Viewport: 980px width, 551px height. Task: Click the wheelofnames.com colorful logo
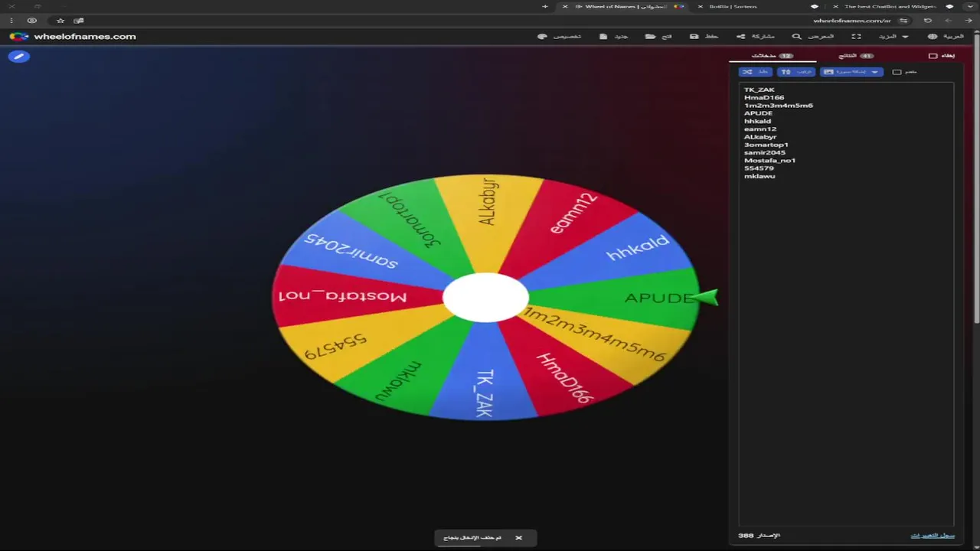(19, 36)
